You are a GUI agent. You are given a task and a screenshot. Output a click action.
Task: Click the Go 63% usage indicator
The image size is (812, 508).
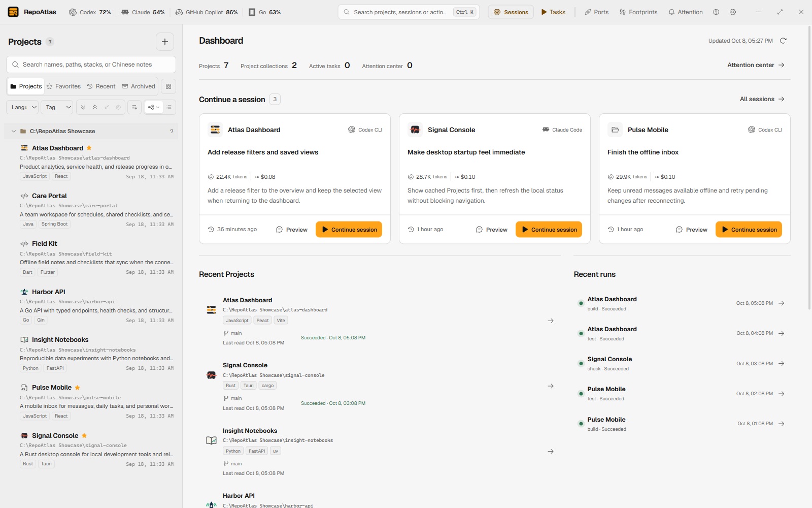(x=264, y=12)
